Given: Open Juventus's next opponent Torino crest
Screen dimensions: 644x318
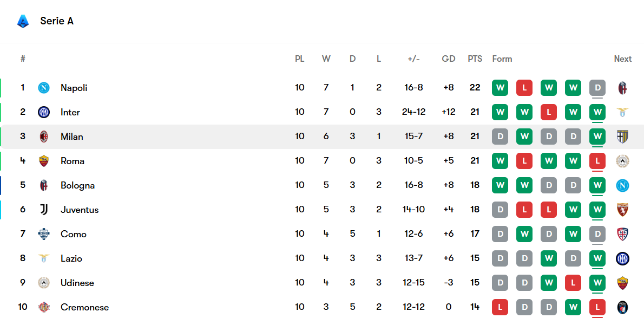Looking at the screenshot, I should pos(622,210).
